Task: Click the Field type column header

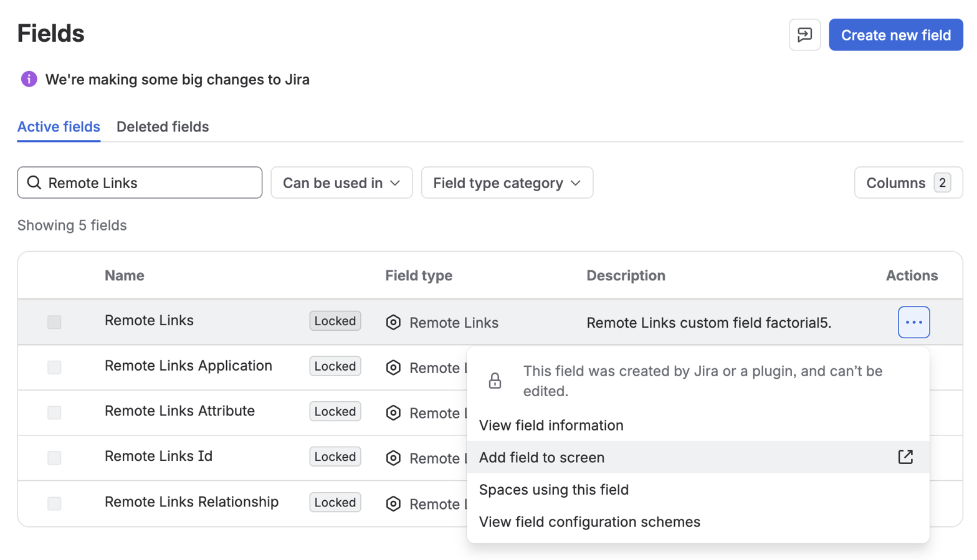Action: tap(419, 275)
